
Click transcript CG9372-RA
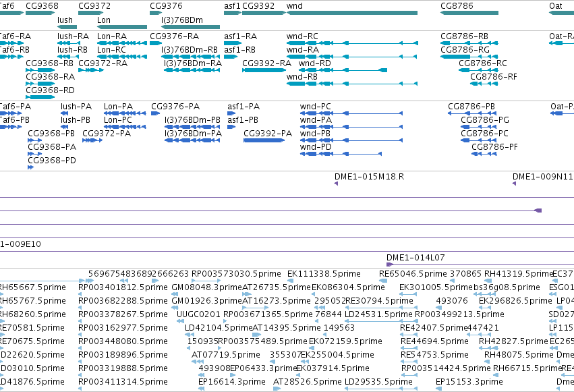tap(91, 70)
